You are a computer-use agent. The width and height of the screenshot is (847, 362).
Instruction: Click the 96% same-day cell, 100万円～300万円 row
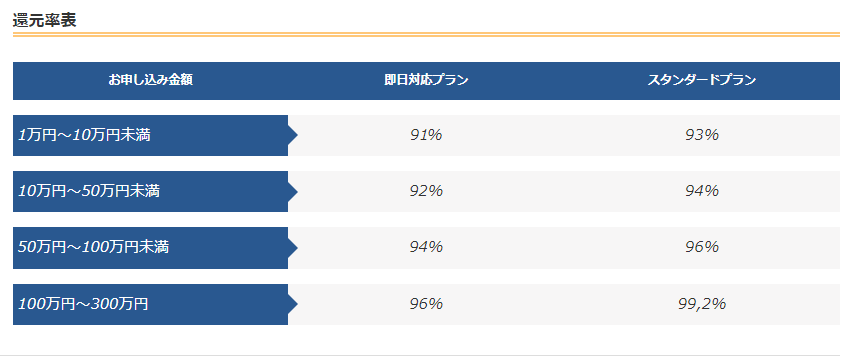coord(426,304)
